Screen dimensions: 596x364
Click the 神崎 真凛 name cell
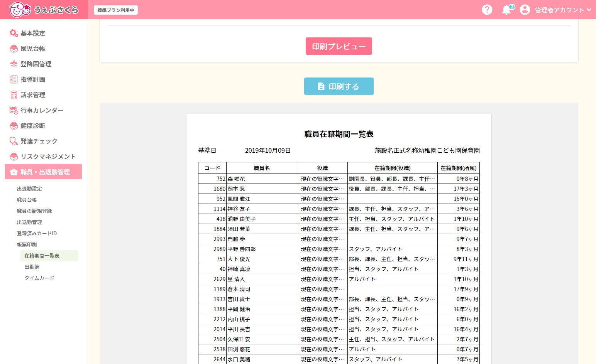coord(262,269)
